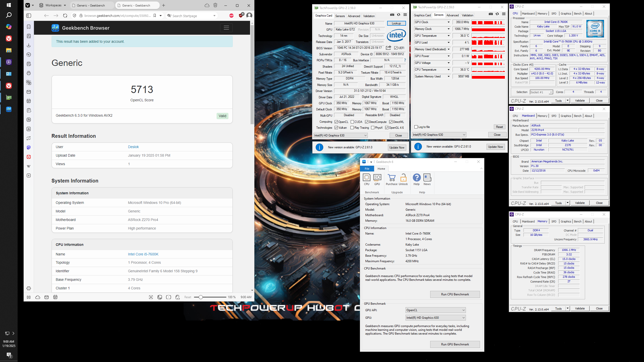Click the Unlock icon in Geekbench 6

coord(403,179)
